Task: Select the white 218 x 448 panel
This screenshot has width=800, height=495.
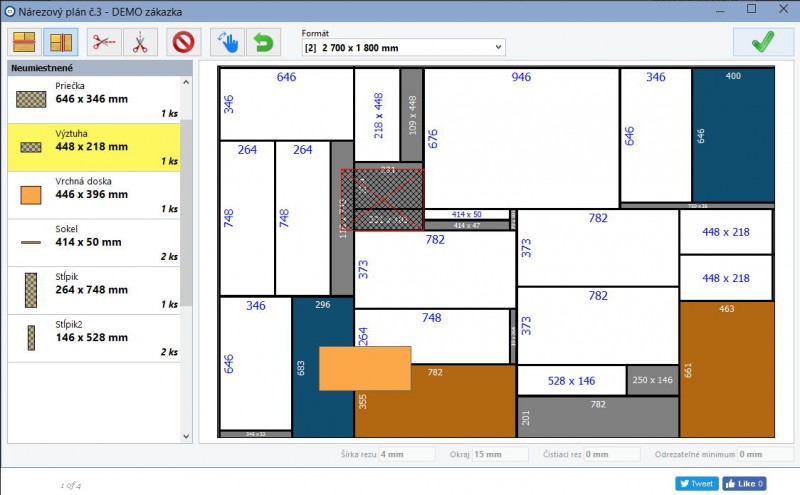Action: point(377,115)
